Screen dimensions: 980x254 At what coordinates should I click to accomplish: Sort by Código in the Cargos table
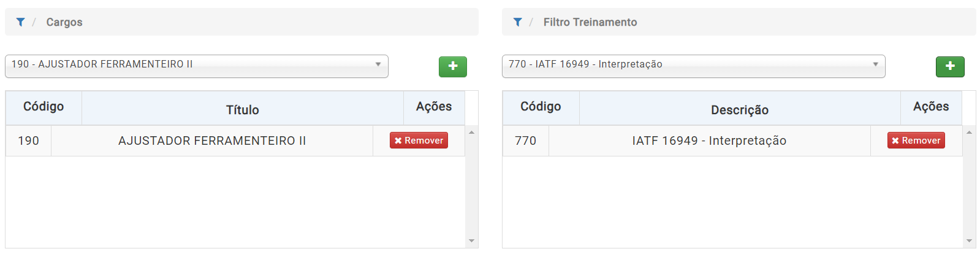[x=44, y=107]
